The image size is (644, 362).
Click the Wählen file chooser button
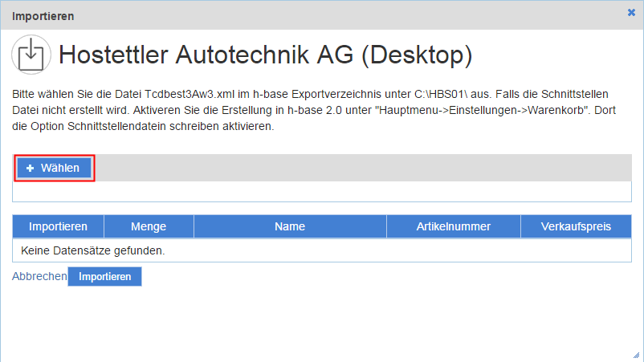(55, 168)
